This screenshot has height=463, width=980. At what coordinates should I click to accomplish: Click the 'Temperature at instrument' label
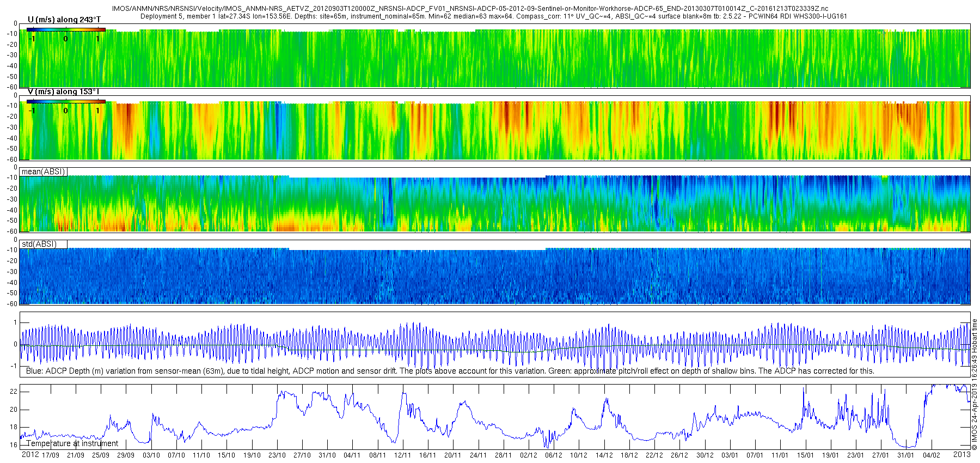coord(72,443)
